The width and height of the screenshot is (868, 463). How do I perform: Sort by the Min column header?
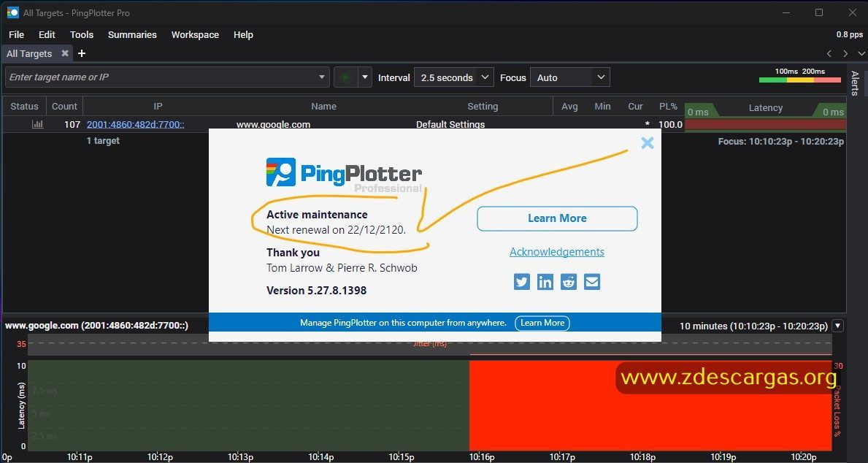[x=602, y=107]
